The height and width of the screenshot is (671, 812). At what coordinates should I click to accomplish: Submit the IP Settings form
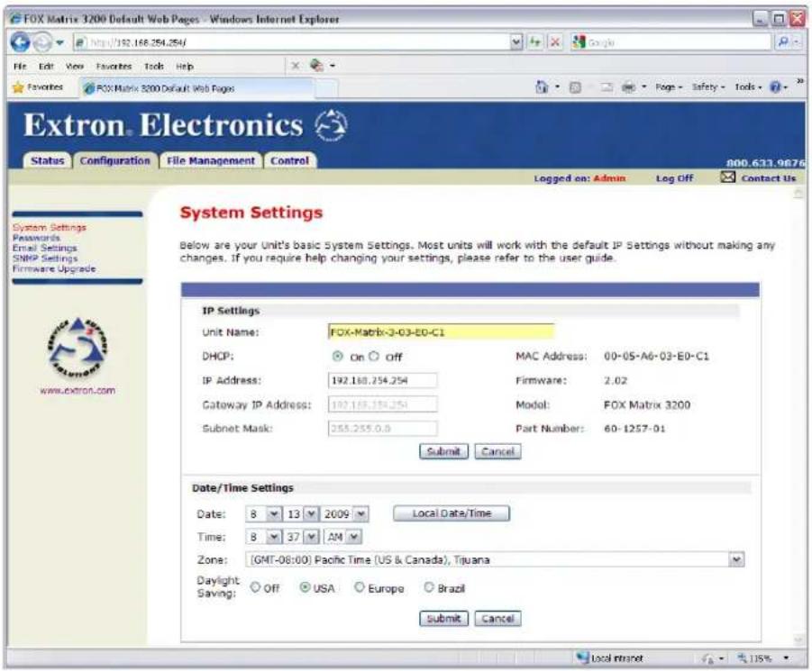(x=443, y=451)
